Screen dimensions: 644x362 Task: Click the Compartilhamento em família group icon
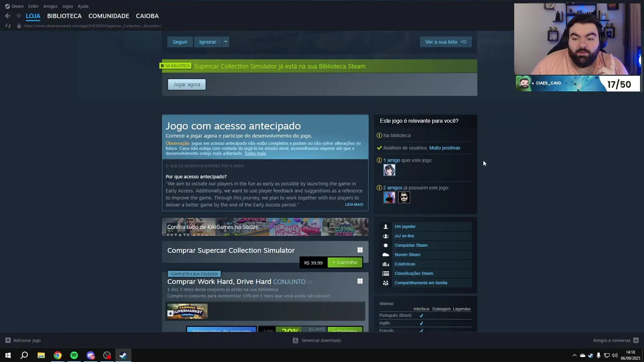pyautogui.click(x=385, y=283)
